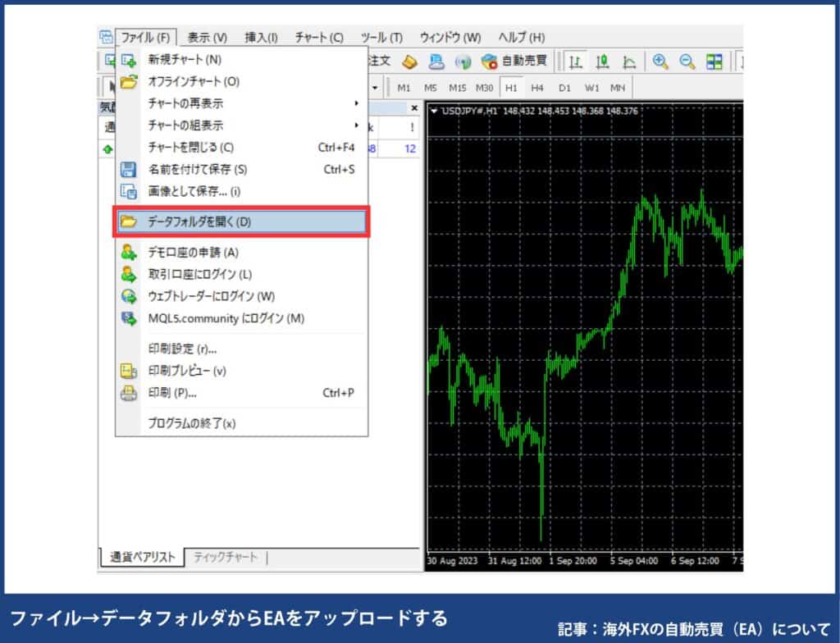Open the USDJPY chart title dropdown arrow
This screenshot has height=643, width=840.
[435, 111]
